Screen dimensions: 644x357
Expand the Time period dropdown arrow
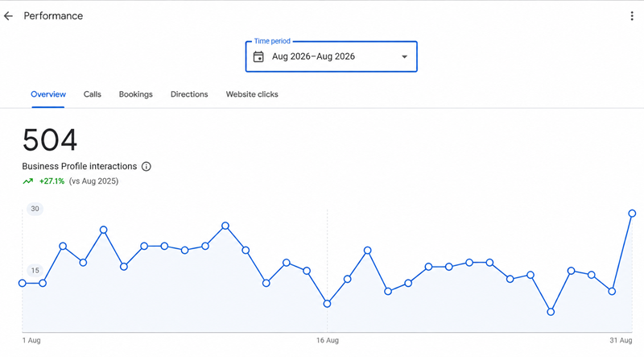(x=405, y=56)
